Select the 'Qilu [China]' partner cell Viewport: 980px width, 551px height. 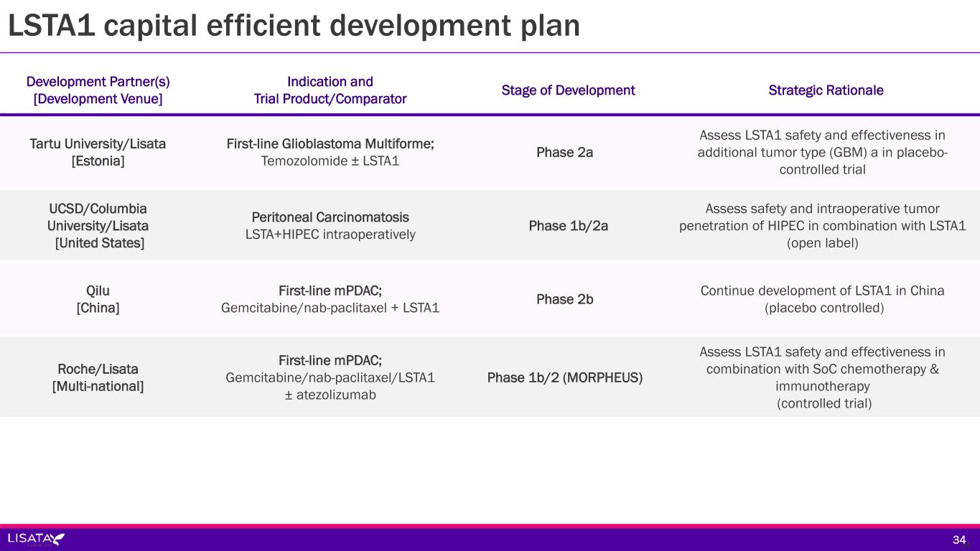click(98, 299)
